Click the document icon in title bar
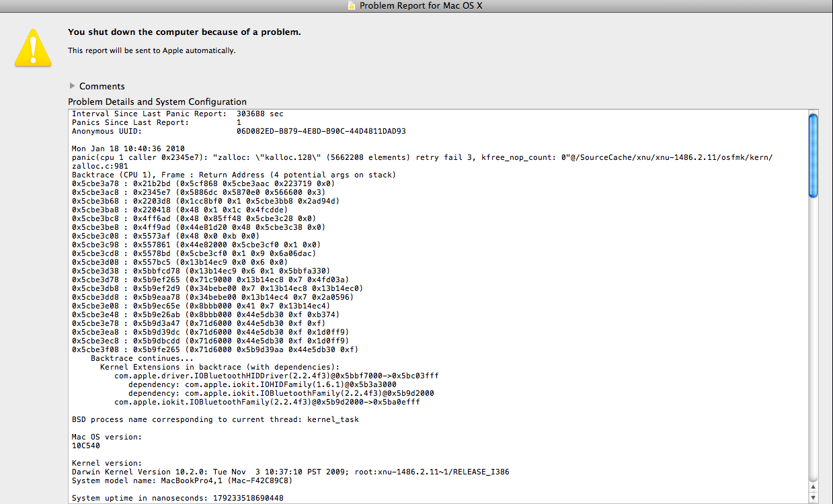The width and height of the screenshot is (833, 504). click(352, 5)
